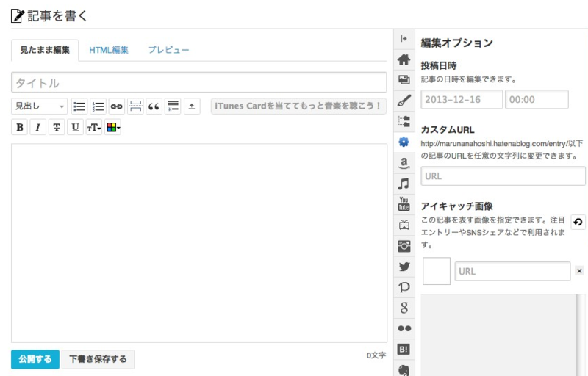The width and height of the screenshot is (588, 376).
Task: Click the upload arrow toolbar icon
Action: 192,106
